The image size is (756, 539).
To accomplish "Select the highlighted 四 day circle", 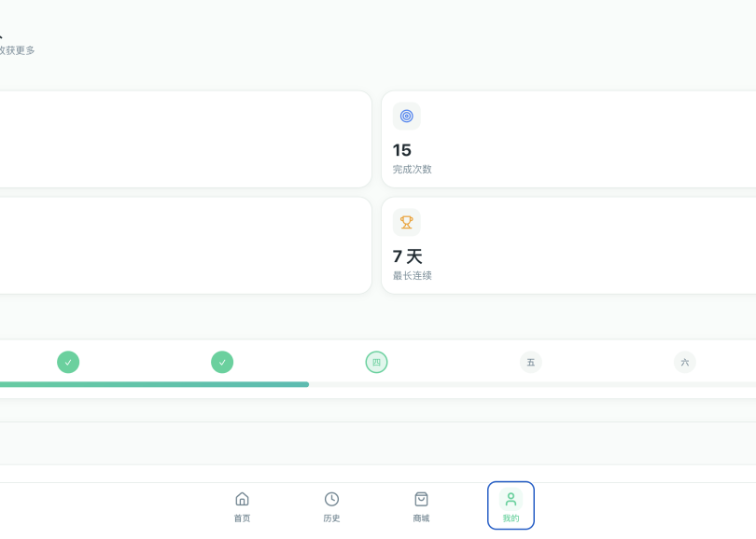I will coord(376,362).
